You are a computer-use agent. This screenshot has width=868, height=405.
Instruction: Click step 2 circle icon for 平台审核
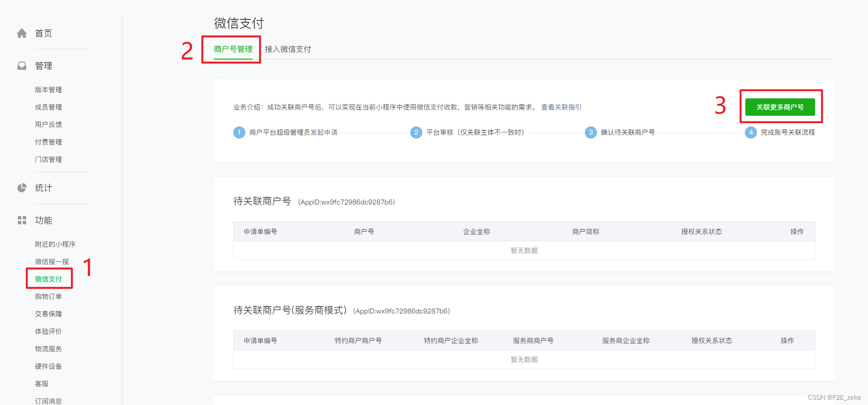(416, 132)
